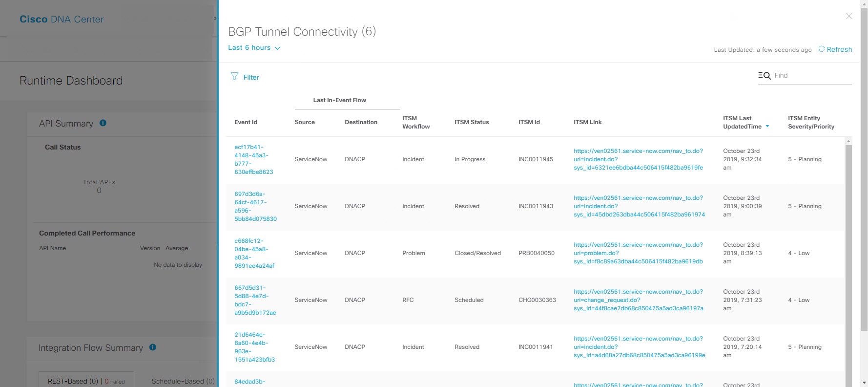This screenshot has height=387, width=868.
Task: Select ITSM Id INC0011945
Action: [x=536, y=159]
